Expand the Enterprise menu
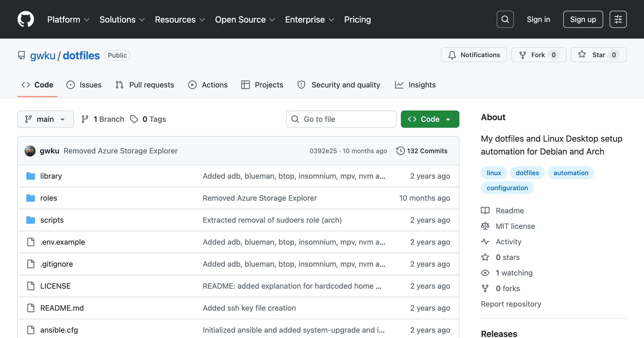This screenshot has width=644, height=338. click(x=310, y=20)
